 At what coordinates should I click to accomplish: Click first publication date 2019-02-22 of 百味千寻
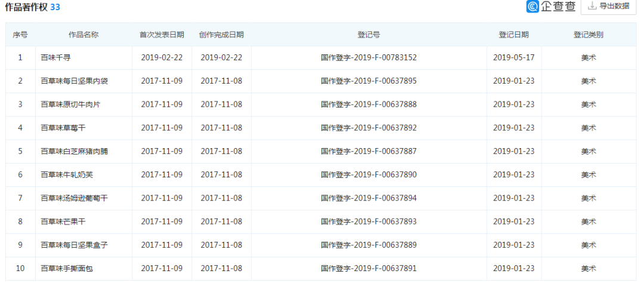(162, 57)
